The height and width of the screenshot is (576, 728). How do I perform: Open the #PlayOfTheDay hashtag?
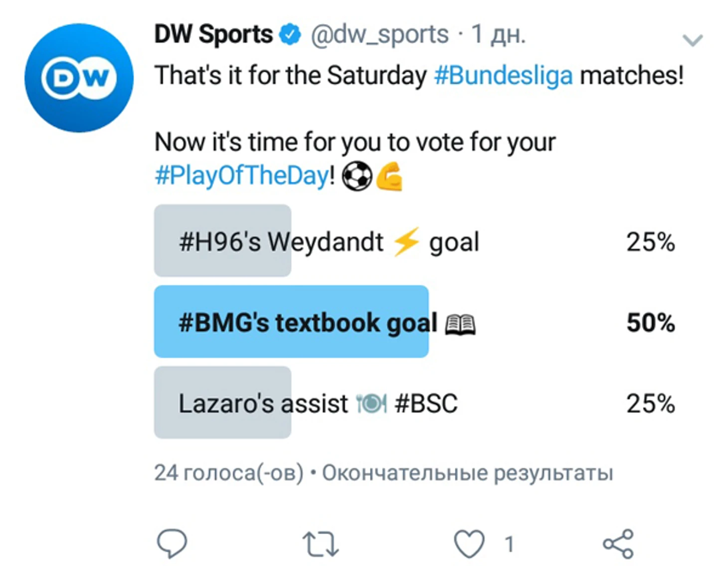pos(242,175)
